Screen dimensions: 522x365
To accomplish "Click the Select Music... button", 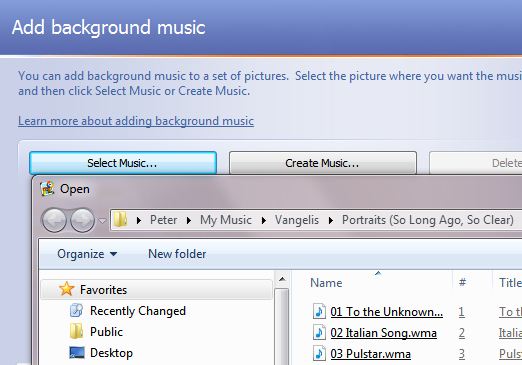I will [x=123, y=163].
